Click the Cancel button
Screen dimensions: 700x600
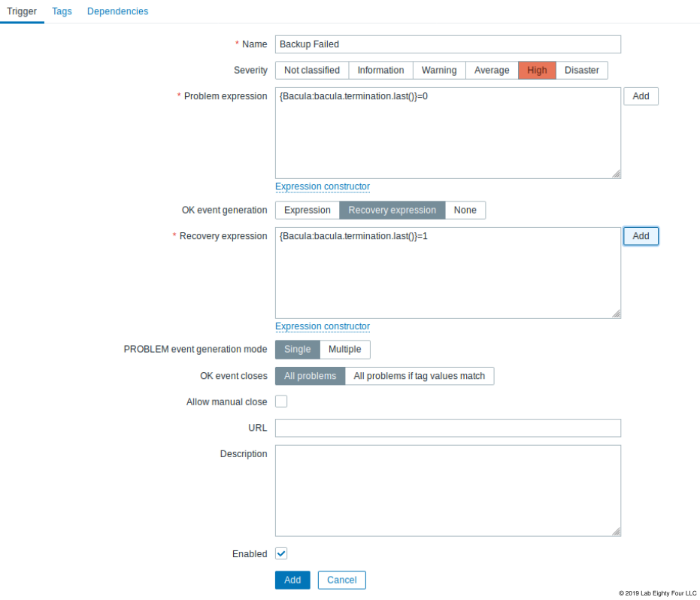tap(342, 580)
